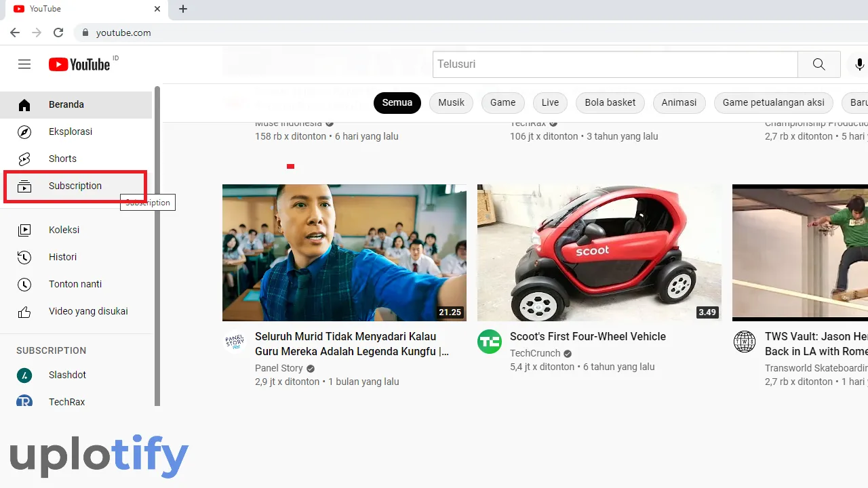Click the Shorts icon in sidebar
Screen dimensions: 868x488
click(24, 159)
